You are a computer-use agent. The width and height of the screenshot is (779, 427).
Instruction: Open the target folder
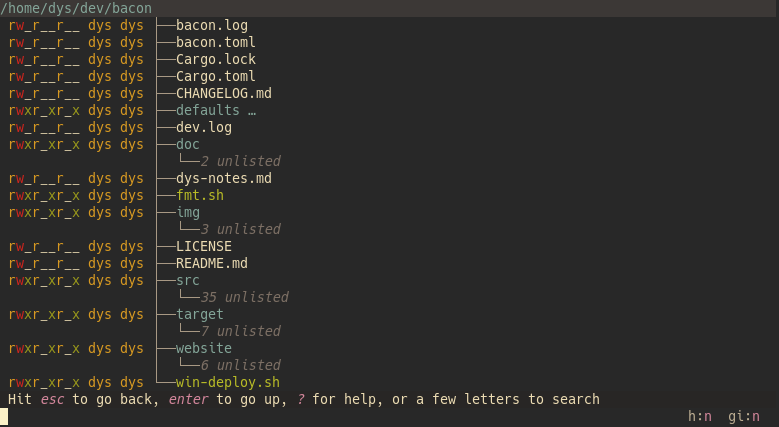click(x=200, y=314)
